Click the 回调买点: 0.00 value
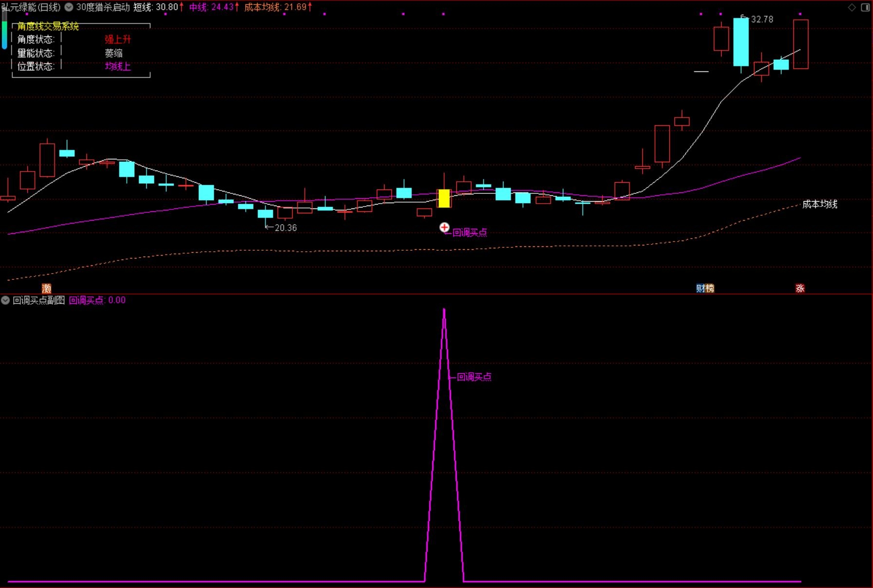 click(97, 300)
